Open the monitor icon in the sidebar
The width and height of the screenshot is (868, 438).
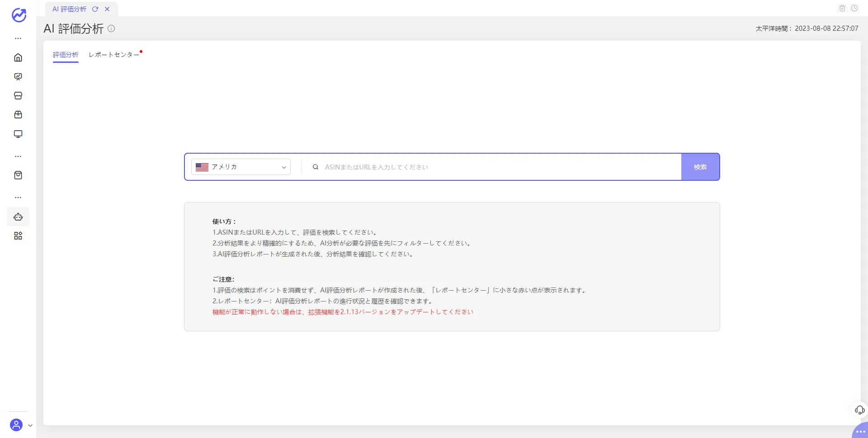coord(18,134)
